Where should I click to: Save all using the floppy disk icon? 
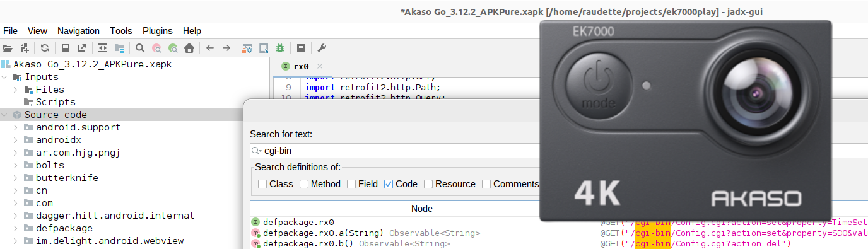tap(65, 48)
